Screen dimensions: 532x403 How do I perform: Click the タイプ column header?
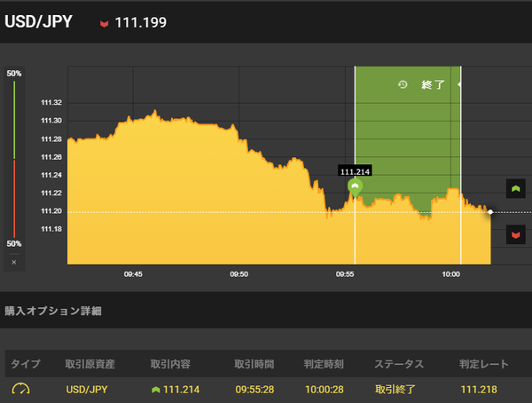[x=26, y=364]
